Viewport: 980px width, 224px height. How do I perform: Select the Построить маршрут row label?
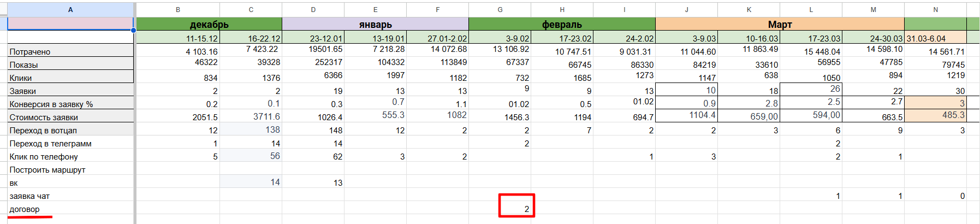(x=70, y=169)
